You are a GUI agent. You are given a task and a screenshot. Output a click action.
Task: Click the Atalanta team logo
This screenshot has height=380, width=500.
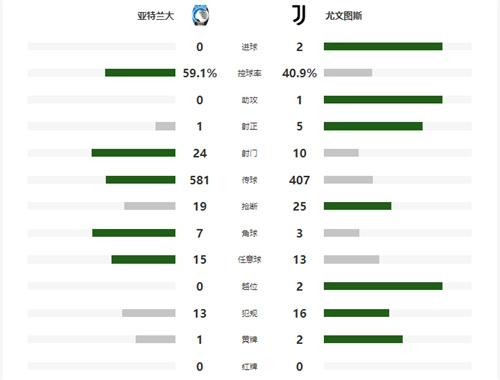(200, 15)
